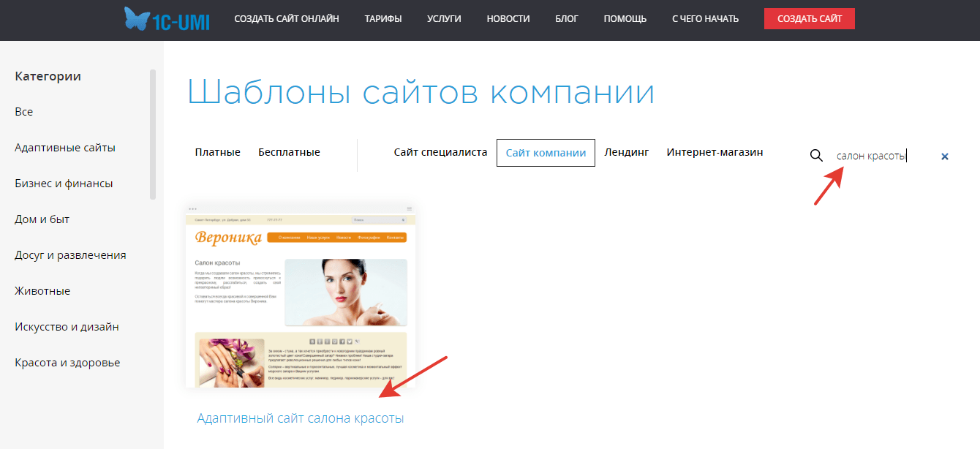Click the categories sidebar scrollbar

153,135
